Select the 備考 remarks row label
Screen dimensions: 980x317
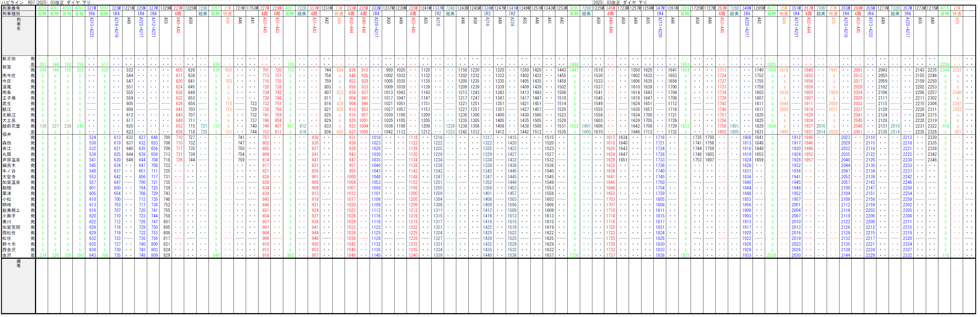click(x=18, y=263)
